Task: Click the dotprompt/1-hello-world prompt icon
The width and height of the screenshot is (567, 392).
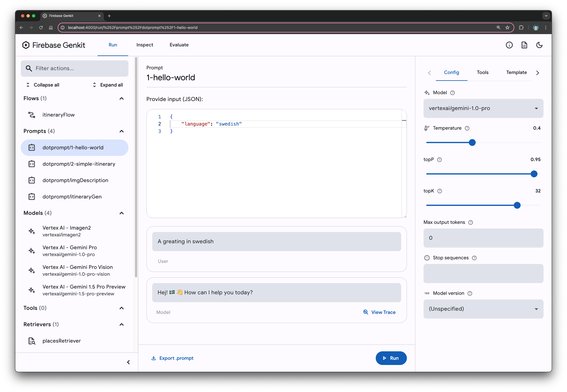Action: click(x=32, y=147)
